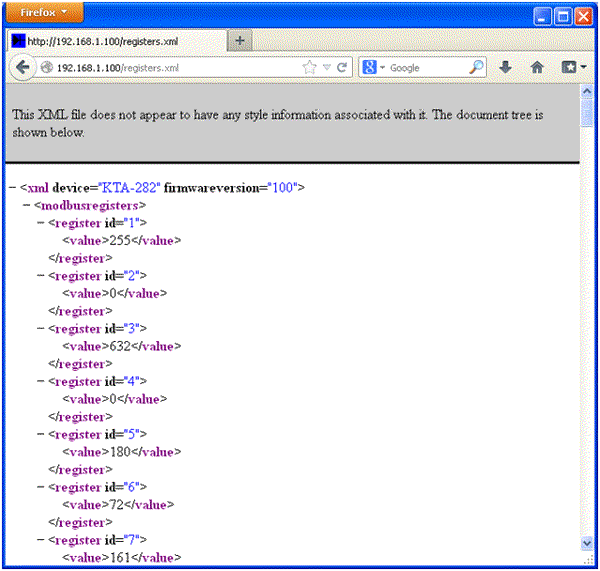The image size is (600, 571).
Task: Click the magnifier search icon
Action: 476,67
